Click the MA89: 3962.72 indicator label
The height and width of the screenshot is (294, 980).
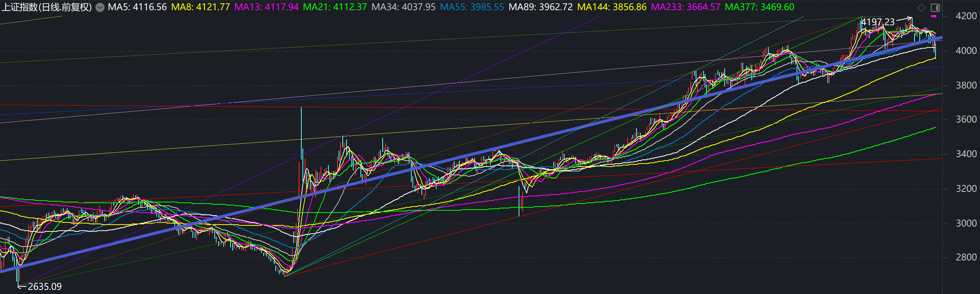(x=540, y=7)
